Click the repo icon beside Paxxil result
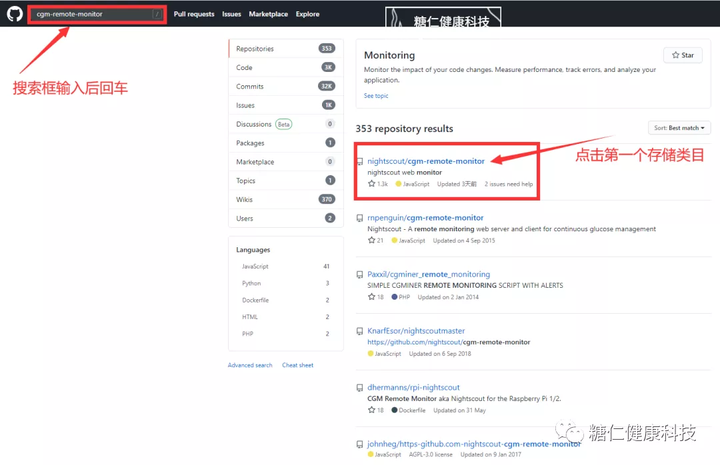The height and width of the screenshot is (465, 720). point(360,275)
